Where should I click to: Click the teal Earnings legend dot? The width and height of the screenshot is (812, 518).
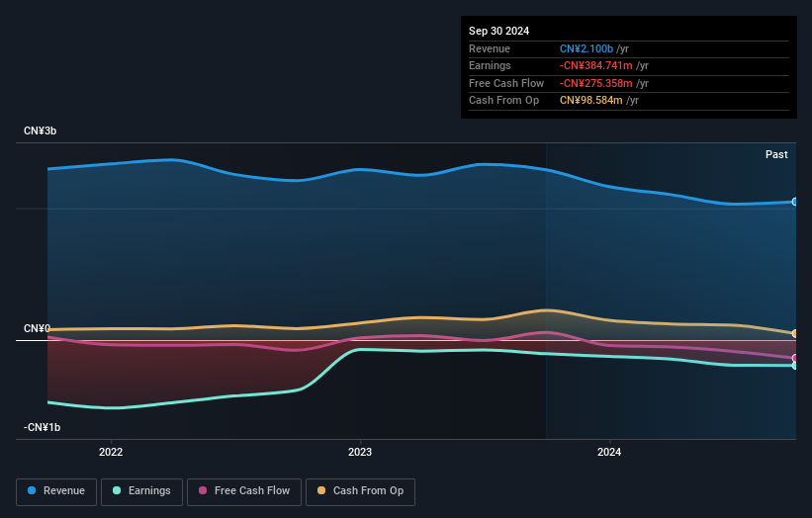(117, 490)
